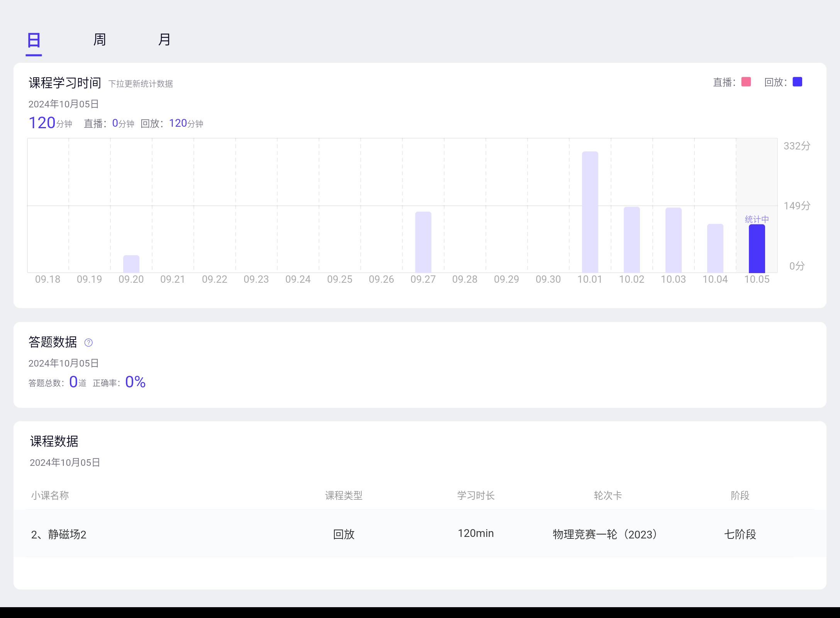Switch to the 日 (day) tab
This screenshot has height=618, width=840.
click(x=34, y=40)
